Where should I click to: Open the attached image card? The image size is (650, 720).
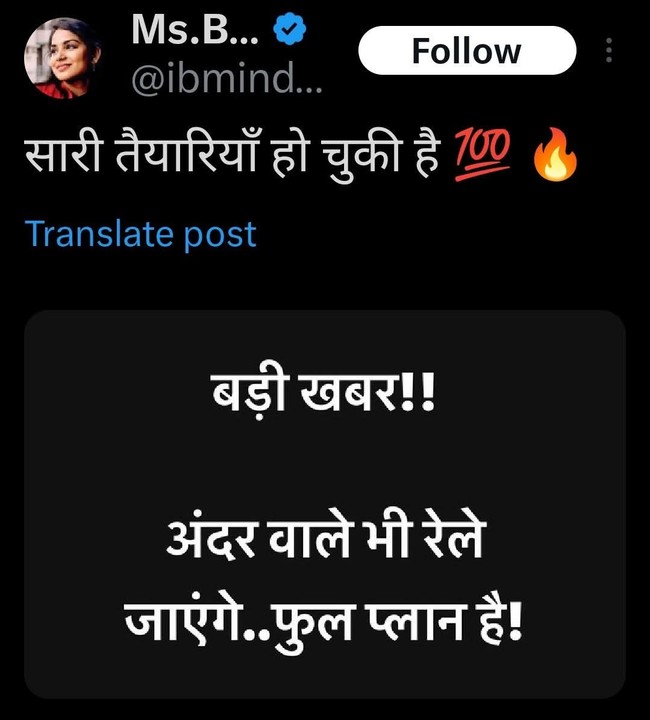click(325, 504)
